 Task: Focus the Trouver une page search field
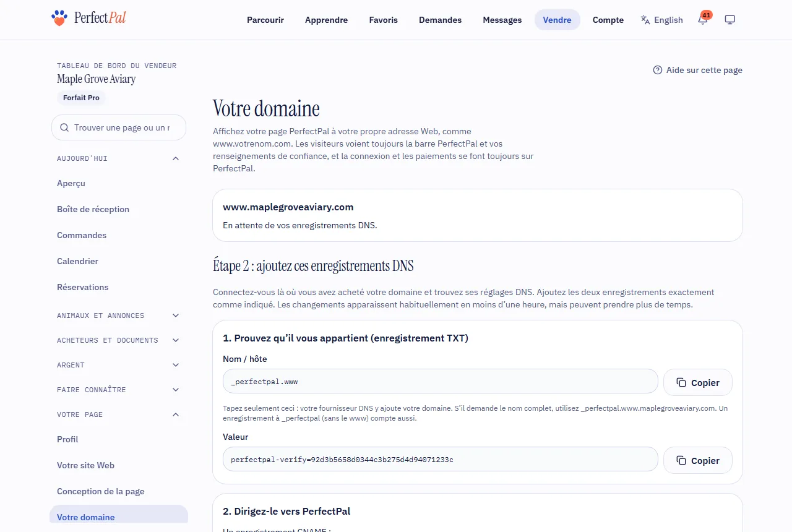tap(119, 127)
